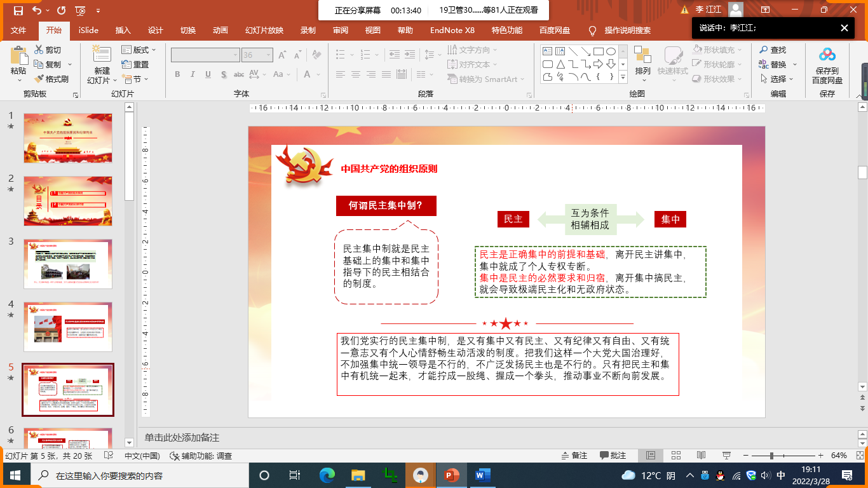Switch to the Animations (动画) tab
The image size is (868, 488).
(x=220, y=30)
